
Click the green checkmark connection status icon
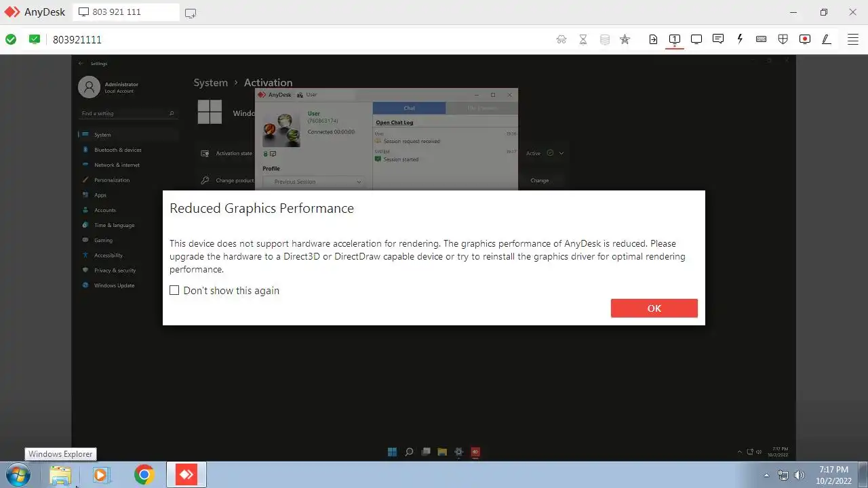[11, 39]
